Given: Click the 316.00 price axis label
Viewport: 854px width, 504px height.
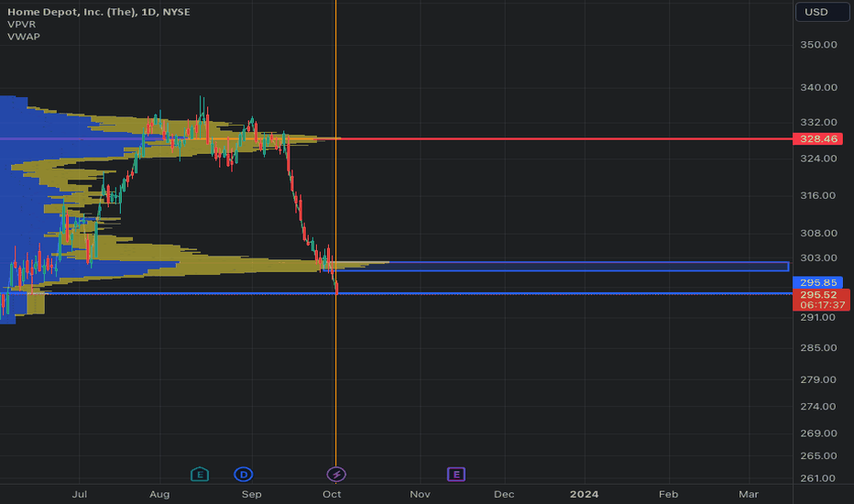Looking at the screenshot, I should coord(818,195).
